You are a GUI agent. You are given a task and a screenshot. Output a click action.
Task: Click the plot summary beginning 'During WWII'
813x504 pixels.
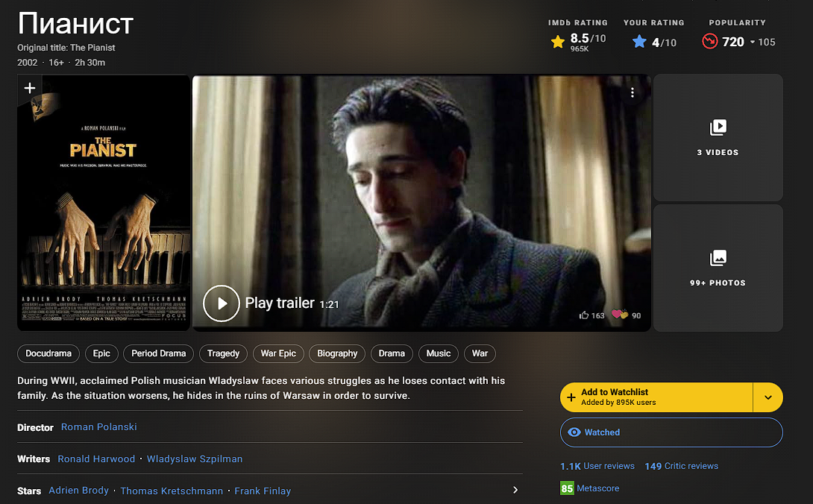point(261,388)
